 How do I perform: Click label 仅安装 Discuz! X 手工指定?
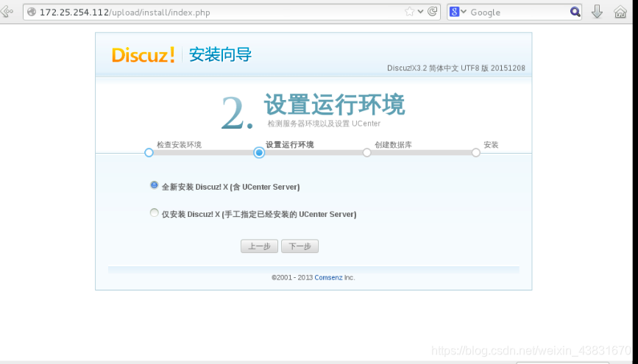pyautogui.click(x=259, y=214)
